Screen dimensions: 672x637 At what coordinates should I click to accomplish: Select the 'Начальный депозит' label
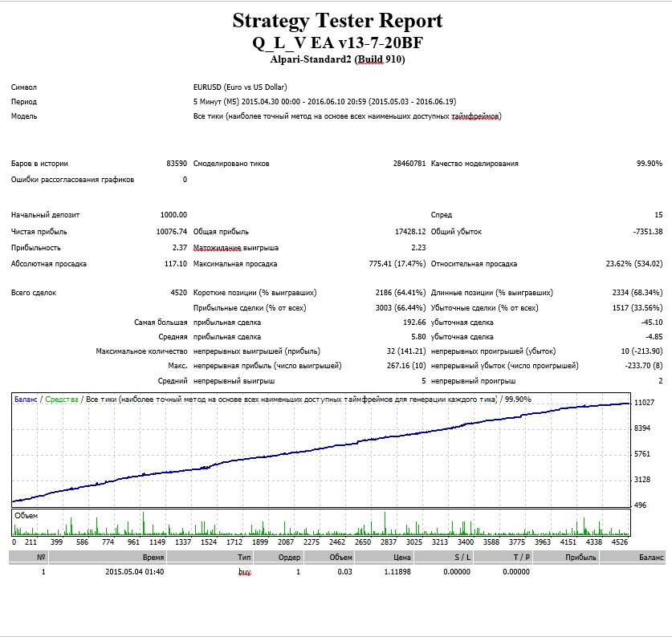(x=46, y=215)
